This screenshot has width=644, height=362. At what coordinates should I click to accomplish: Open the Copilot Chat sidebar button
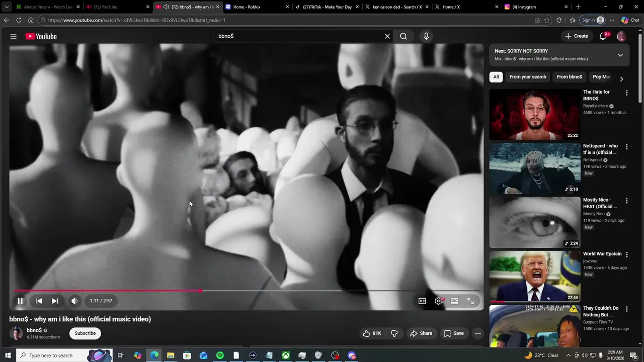(630, 20)
